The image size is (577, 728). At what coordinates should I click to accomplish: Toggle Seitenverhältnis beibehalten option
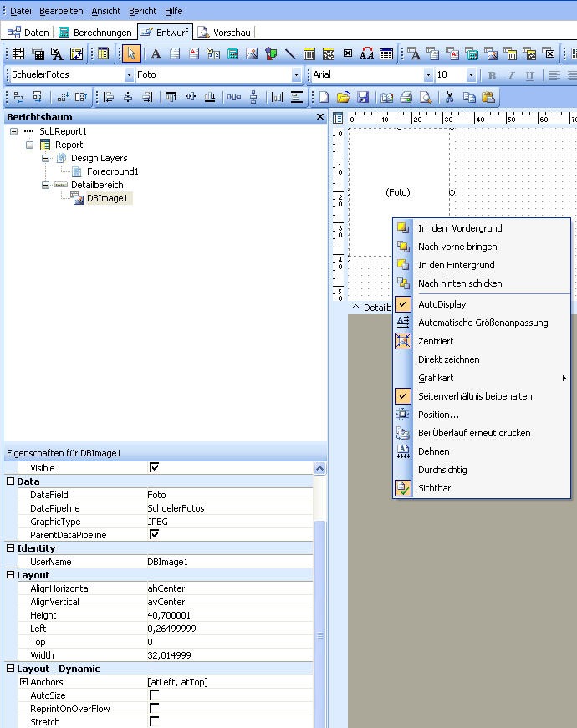click(482, 396)
